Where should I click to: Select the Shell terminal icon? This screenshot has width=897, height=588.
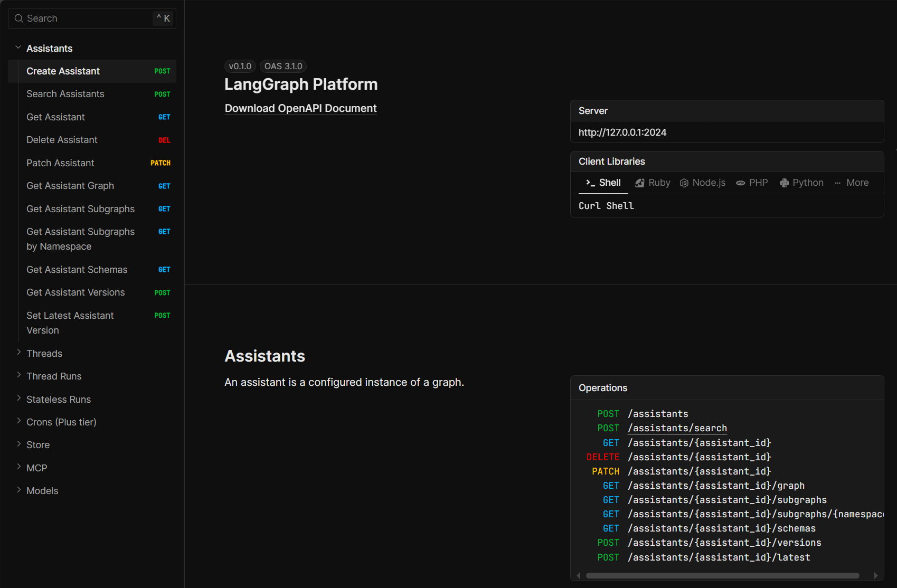pos(590,183)
